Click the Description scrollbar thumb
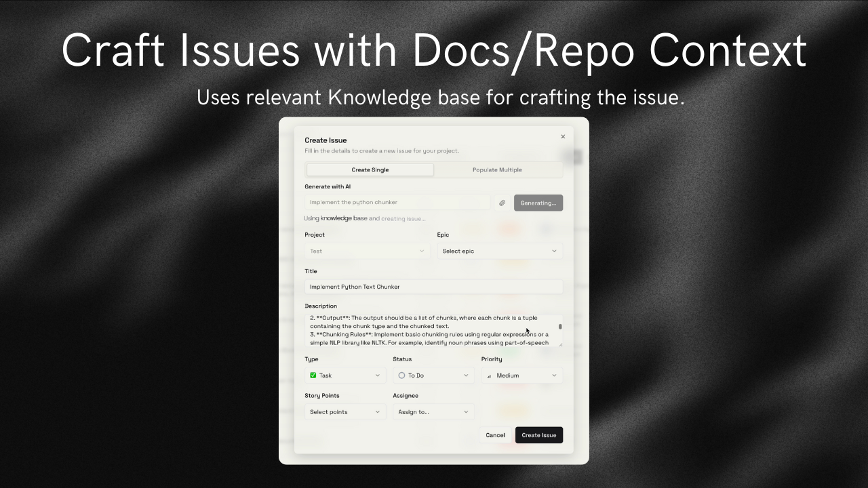 pyautogui.click(x=560, y=327)
